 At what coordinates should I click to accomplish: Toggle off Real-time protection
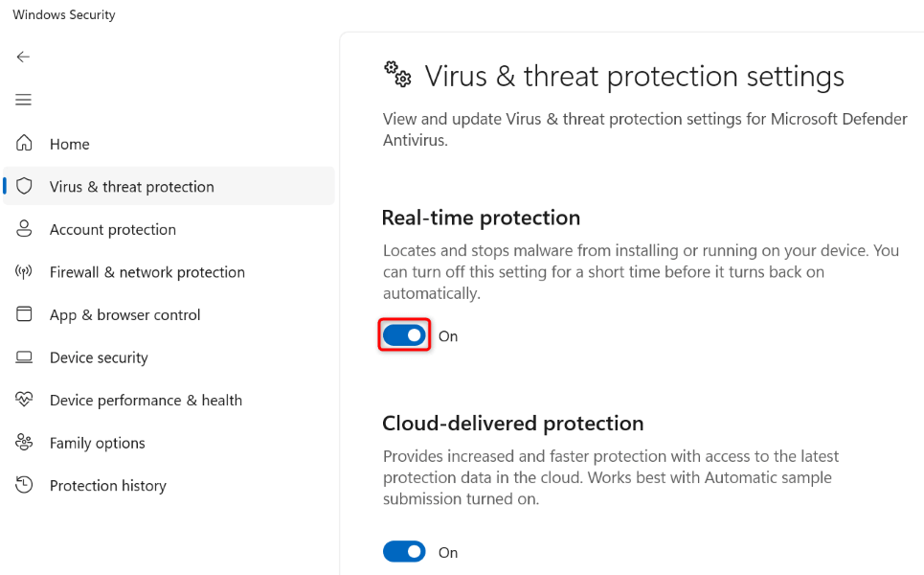coord(404,334)
